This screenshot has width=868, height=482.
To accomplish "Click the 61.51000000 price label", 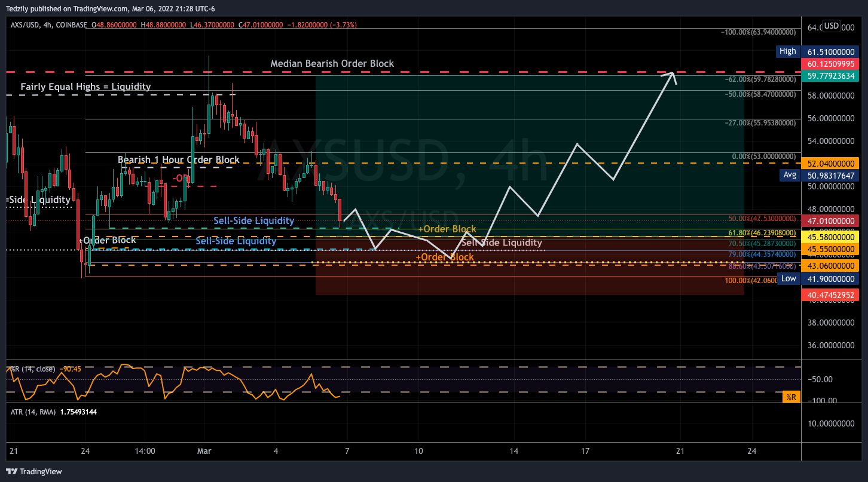I will click(x=831, y=52).
